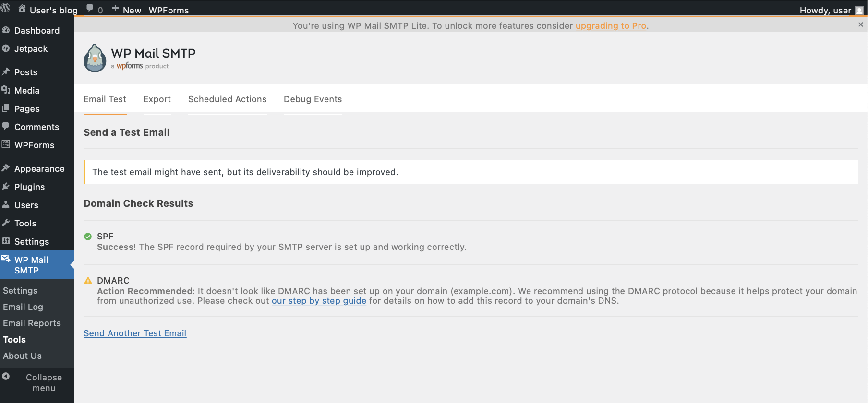This screenshot has width=868, height=403.
Task: Dismiss the upgrade to Pro notice
Action: (x=860, y=24)
